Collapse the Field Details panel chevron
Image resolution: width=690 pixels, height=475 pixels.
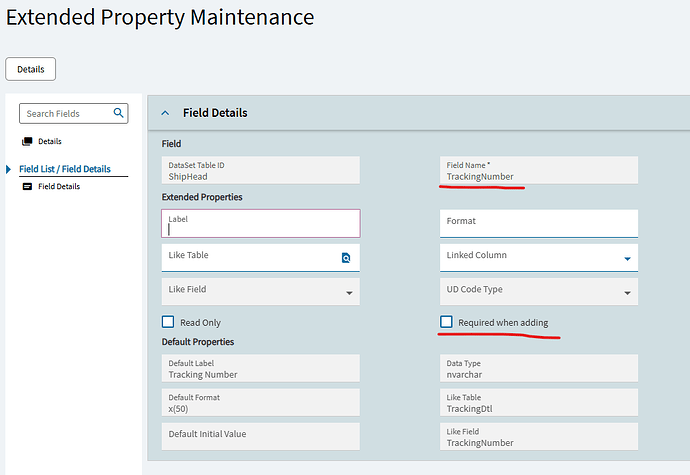click(x=165, y=113)
